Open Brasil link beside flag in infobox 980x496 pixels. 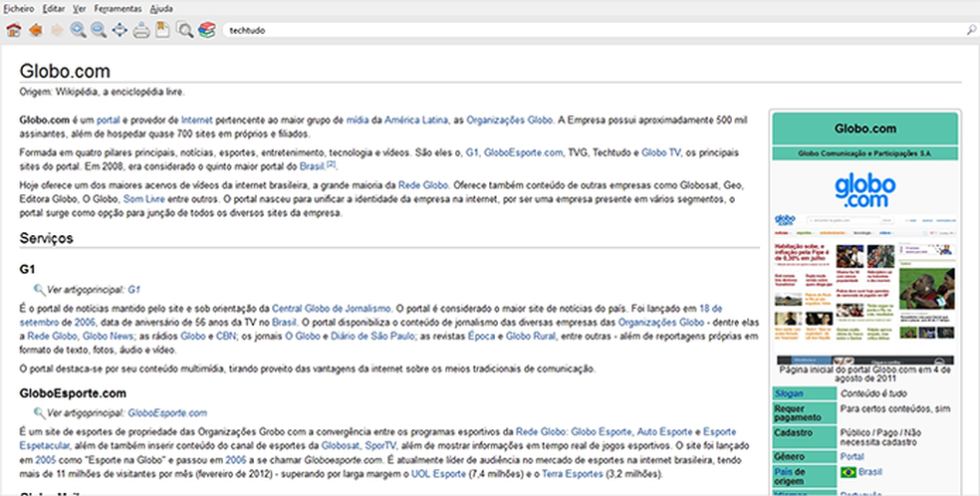[x=870, y=472]
